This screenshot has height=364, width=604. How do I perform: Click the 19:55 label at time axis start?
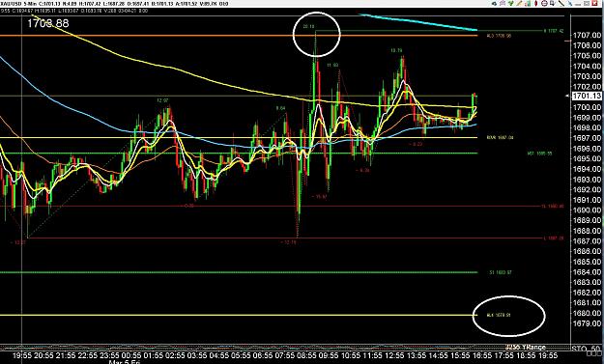coord(22,355)
